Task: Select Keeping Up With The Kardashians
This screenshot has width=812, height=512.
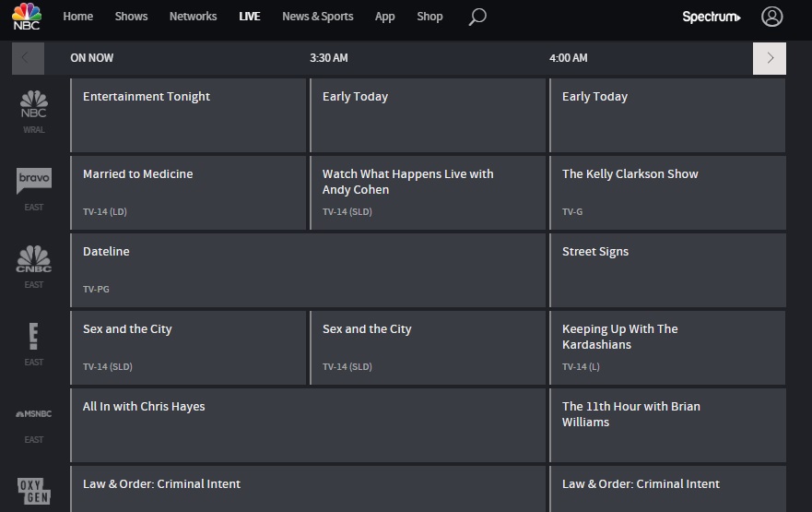Action: (667, 348)
